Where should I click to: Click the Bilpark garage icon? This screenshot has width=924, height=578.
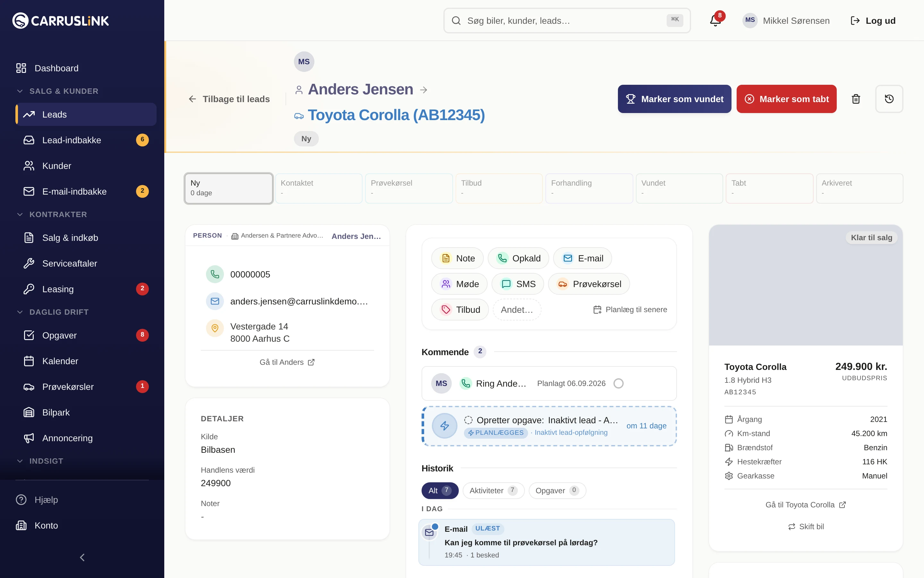pos(29,413)
